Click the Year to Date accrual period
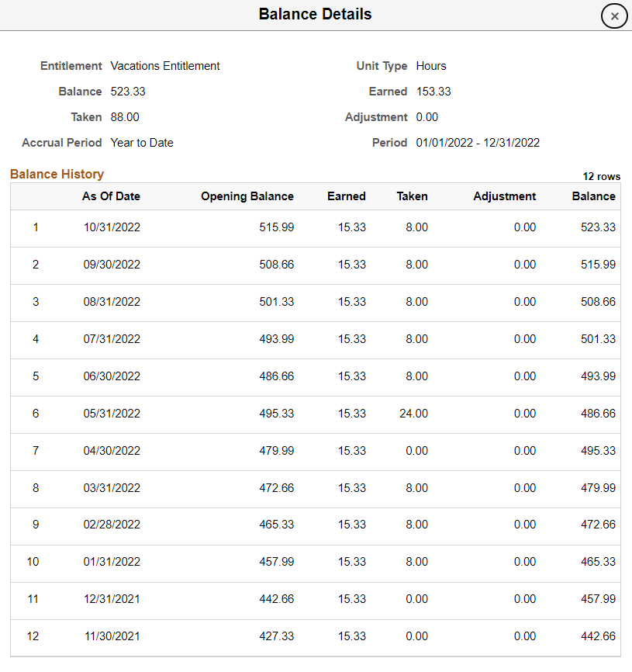This screenshot has width=632, height=672. tap(142, 143)
